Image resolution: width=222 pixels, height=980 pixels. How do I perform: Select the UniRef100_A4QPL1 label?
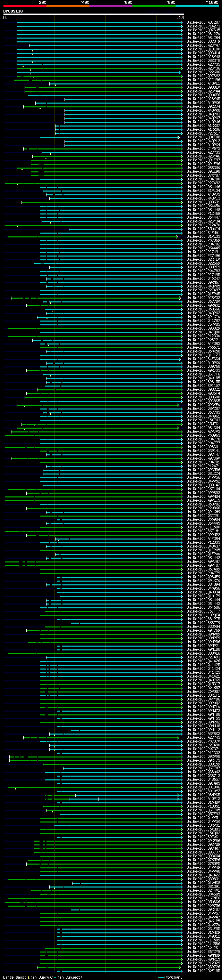tap(203, 84)
